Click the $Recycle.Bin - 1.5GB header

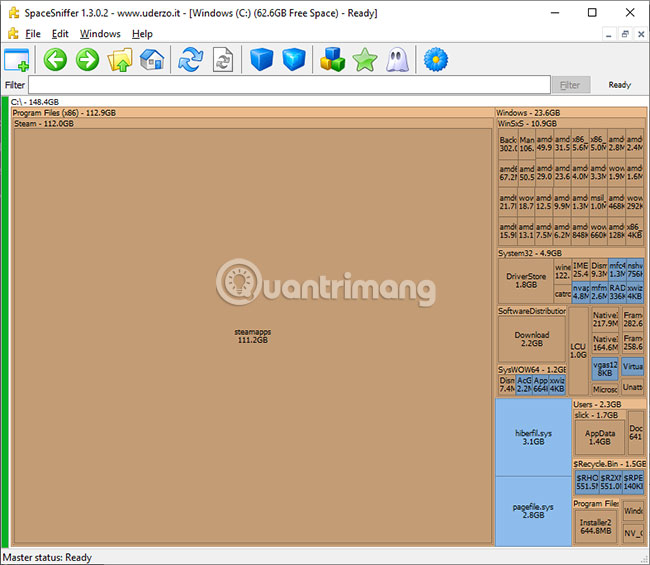coord(609,464)
